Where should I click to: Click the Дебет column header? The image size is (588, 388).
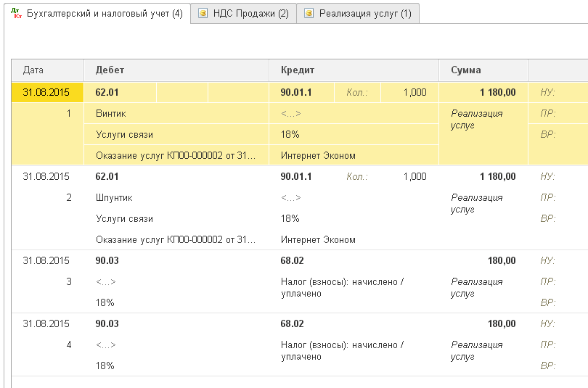pos(110,70)
